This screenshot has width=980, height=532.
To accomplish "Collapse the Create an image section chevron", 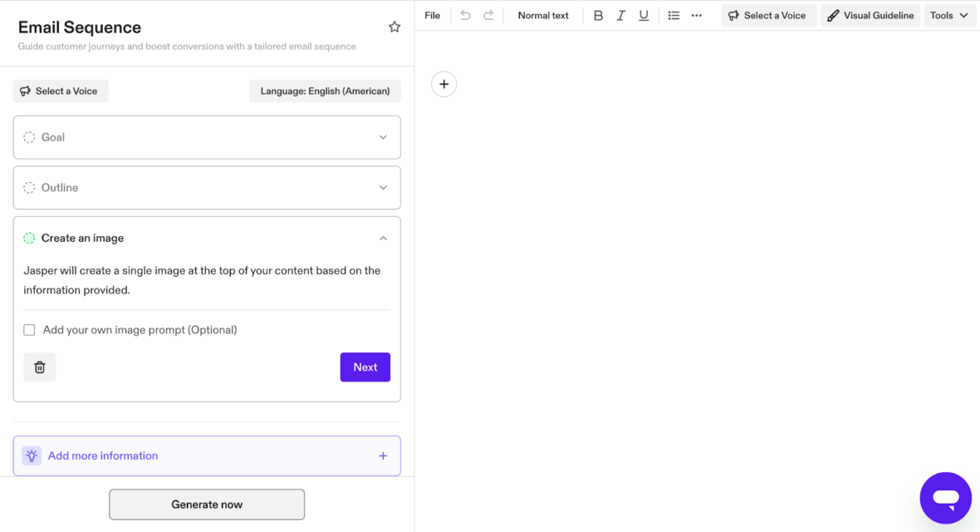I will point(383,238).
